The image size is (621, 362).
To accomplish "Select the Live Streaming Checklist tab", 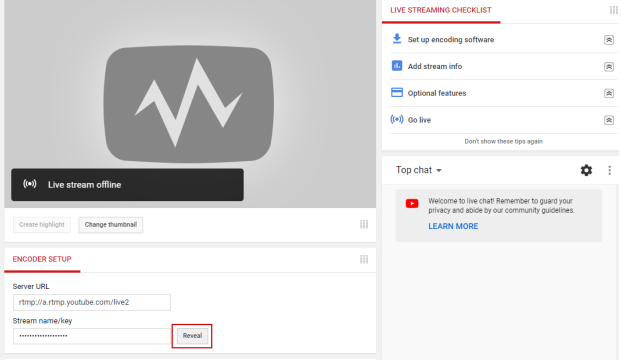I will point(441,11).
